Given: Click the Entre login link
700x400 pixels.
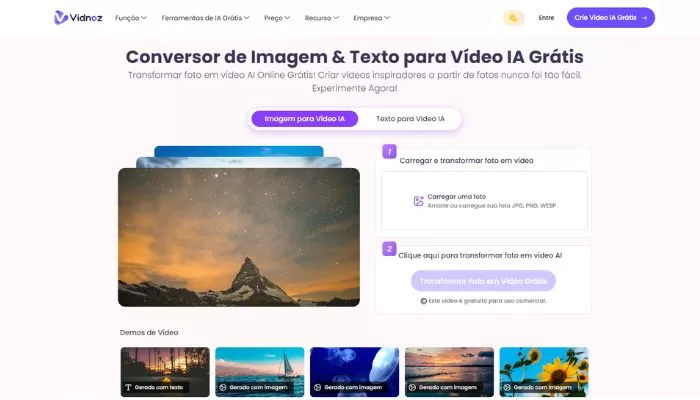Looking at the screenshot, I should pos(546,18).
